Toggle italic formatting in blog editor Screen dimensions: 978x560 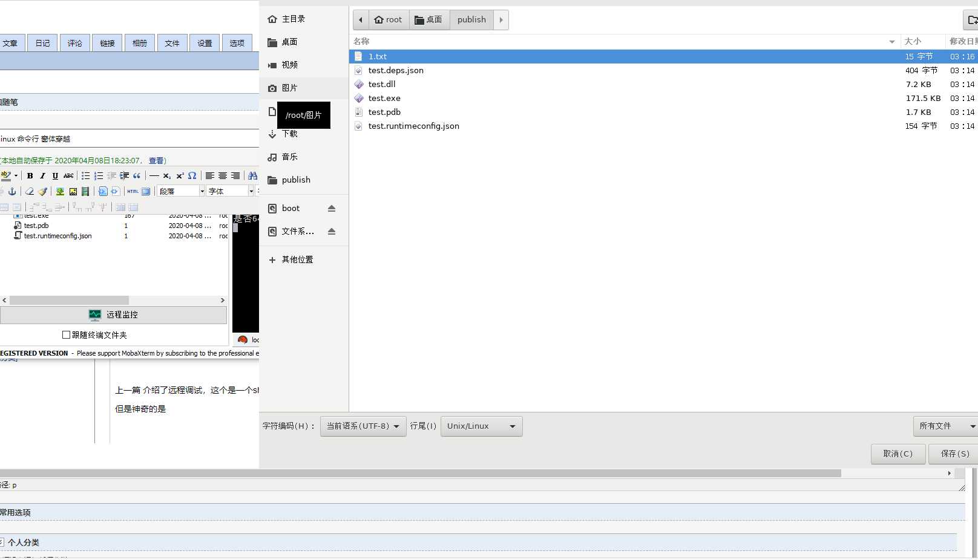pyautogui.click(x=42, y=176)
